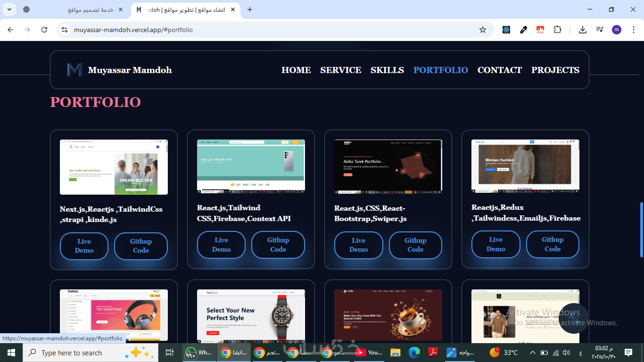Open the Wi-Fi network icon
644x362 pixels.
point(555,353)
